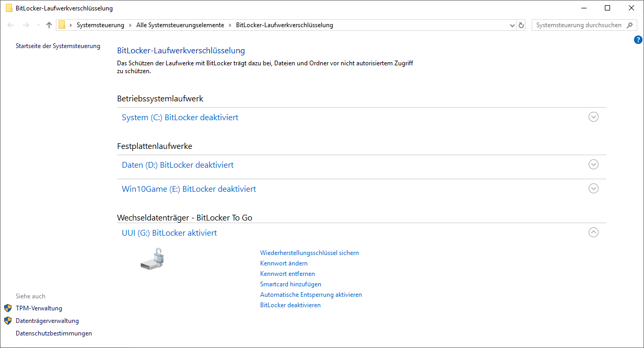Image resolution: width=644 pixels, height=348 pixels.
Task: Expand the Daten (D:) drive section
Action: point(593,165)
